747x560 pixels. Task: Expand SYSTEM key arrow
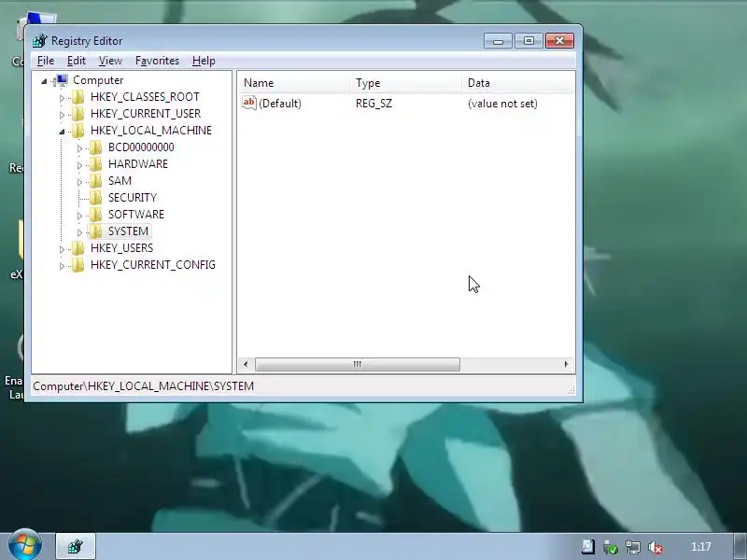(x=79, y=232)
